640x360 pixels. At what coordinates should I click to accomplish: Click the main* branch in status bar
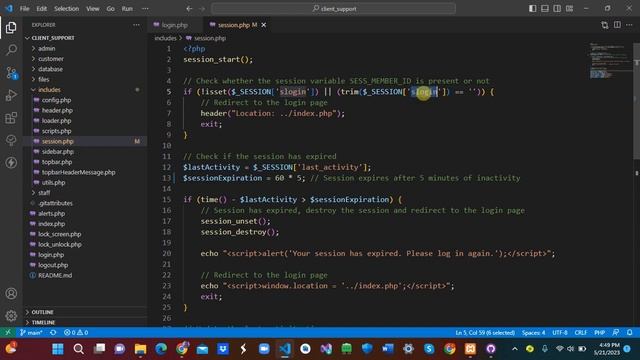click(x=31, y=333)
